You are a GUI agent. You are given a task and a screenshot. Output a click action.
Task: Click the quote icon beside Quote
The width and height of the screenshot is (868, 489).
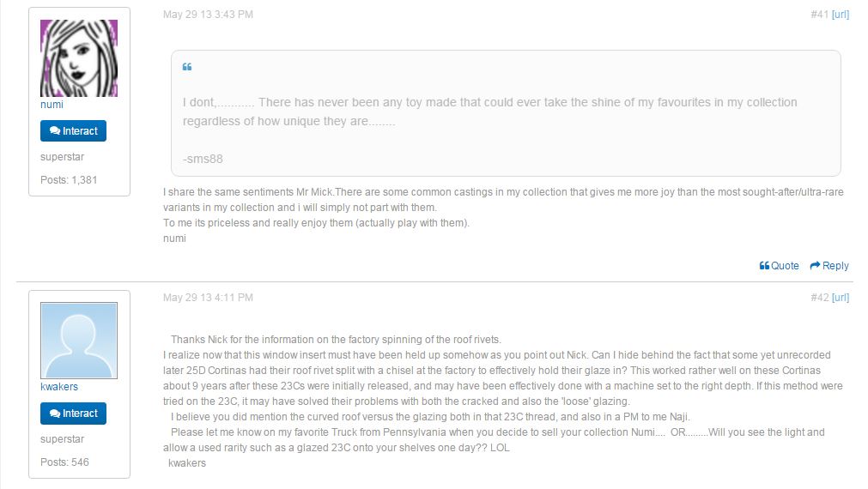[764, 266]
